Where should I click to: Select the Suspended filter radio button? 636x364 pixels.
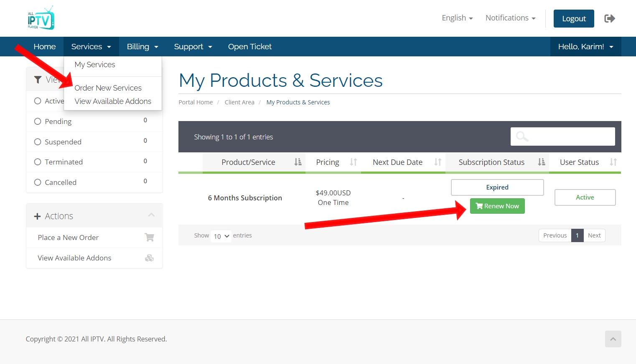(x=38, y=142)
